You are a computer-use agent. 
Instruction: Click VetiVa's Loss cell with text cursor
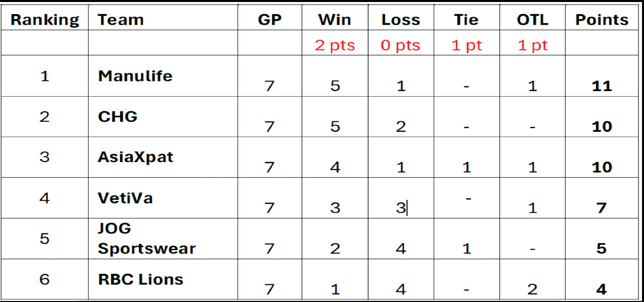point(400,208)
